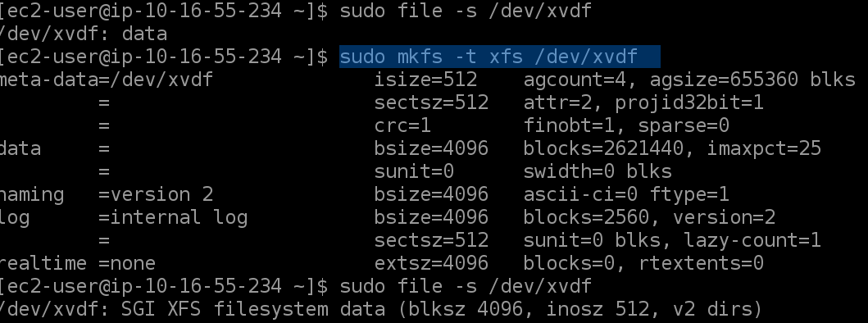Click the 'extsz=4096' value
The width and height of the screenshot is (868, 323).
[431, 263]
